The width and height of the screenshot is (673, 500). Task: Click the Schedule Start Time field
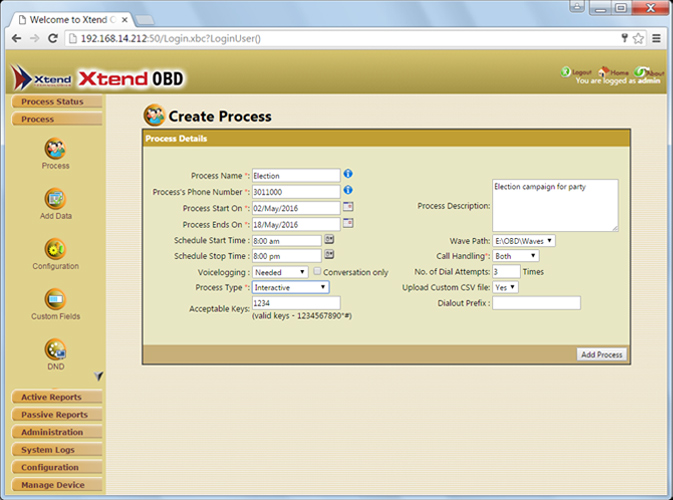pos(287,241)
